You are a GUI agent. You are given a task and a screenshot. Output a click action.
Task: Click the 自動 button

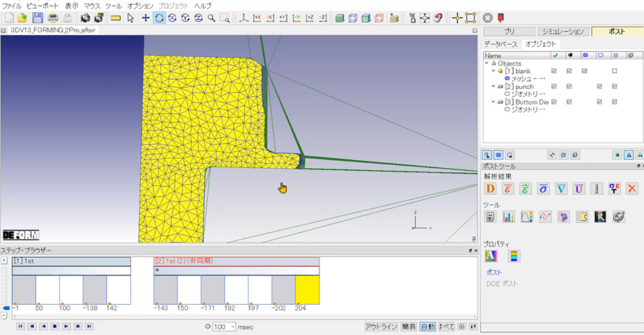[427, 327]
